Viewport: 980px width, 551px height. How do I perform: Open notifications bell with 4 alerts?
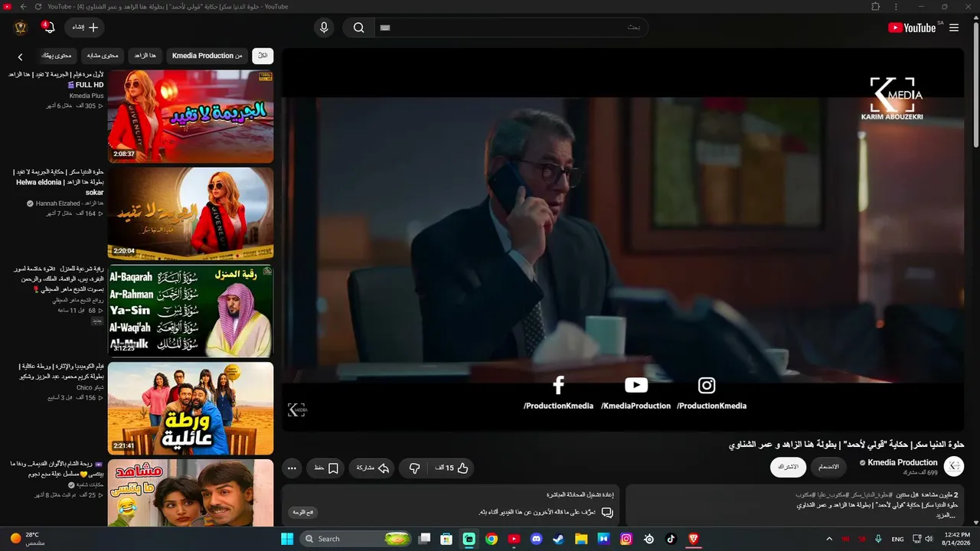pos(48,28)
